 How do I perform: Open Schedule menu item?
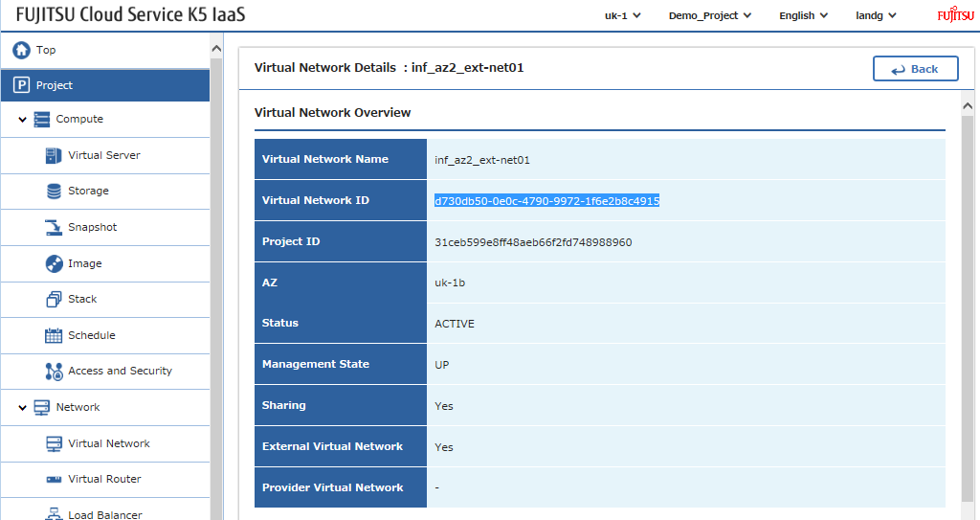click(x=105, y=335)
